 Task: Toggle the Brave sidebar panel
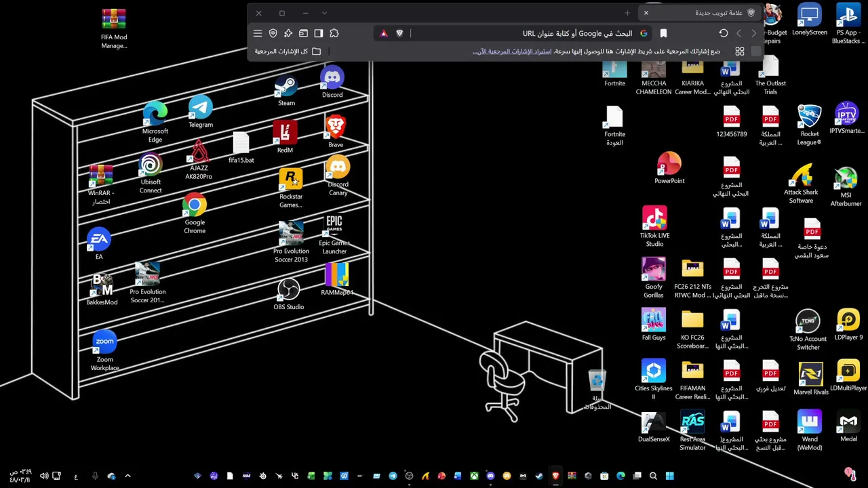pos(319,33)
